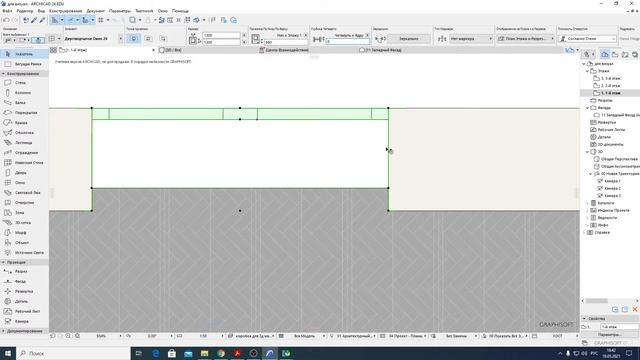The height and width of the screenshot is (360, 640).
Task: Select the Лестница (Stair) tool
Action: coord(24,142)
